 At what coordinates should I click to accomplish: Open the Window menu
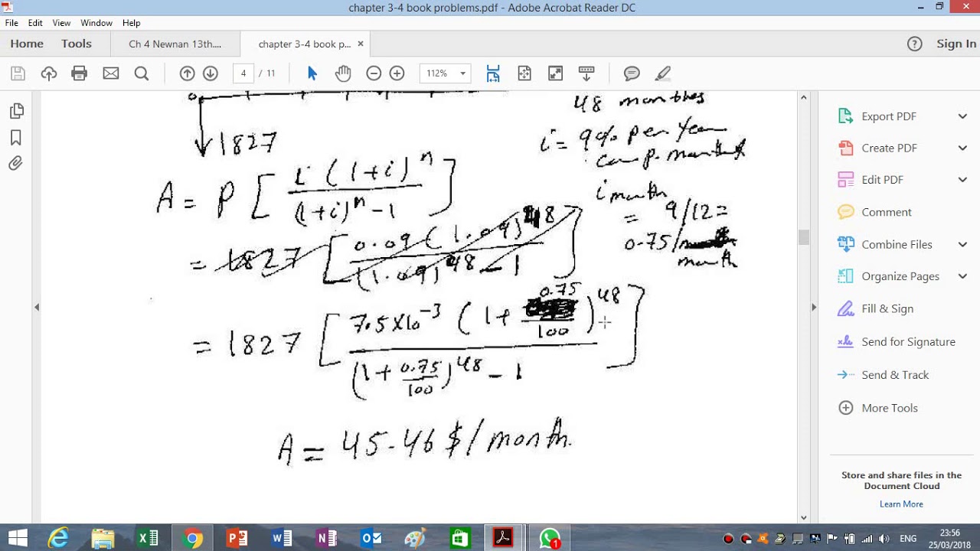96,23
